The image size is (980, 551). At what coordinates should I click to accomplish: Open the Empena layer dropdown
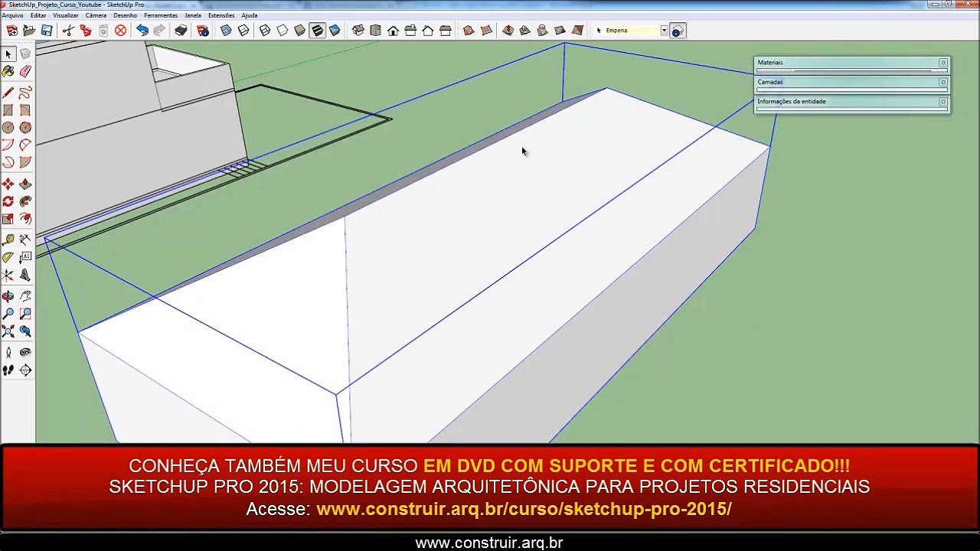tap(664, 31)
